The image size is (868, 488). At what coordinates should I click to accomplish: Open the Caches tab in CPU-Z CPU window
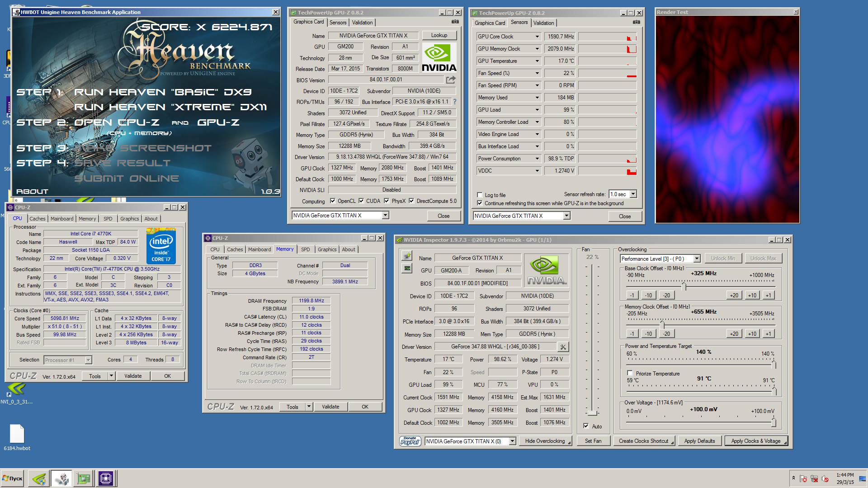tap(38, 219)
